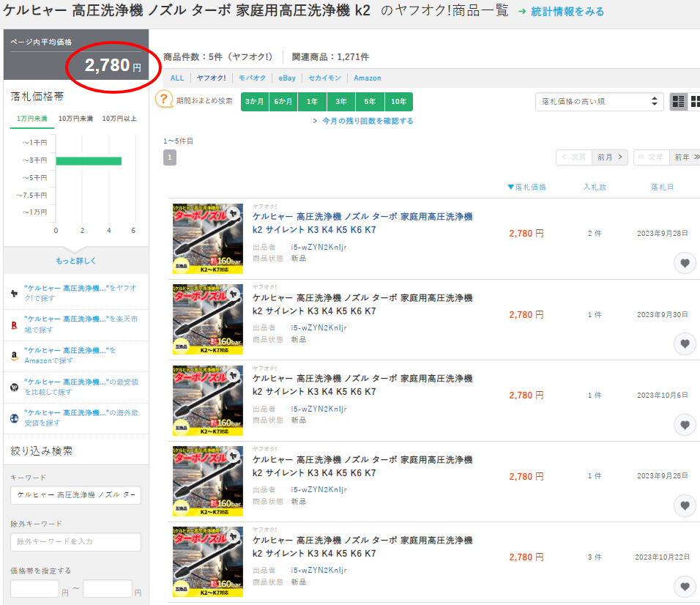Click the green bar in price chart
Image resolution: width=700 pixels, height=605 pixels.
coord(89,160)
